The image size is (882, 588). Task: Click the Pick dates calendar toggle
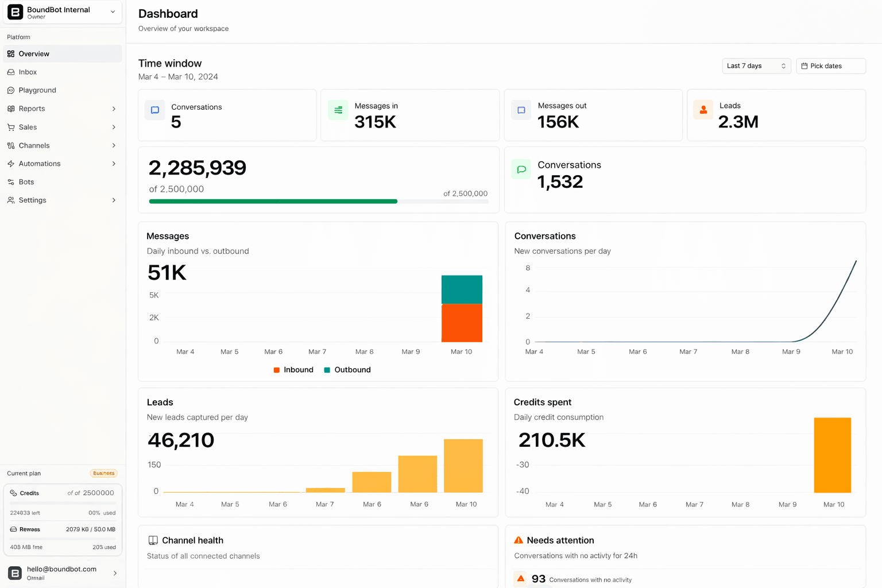tap(830, 65)
